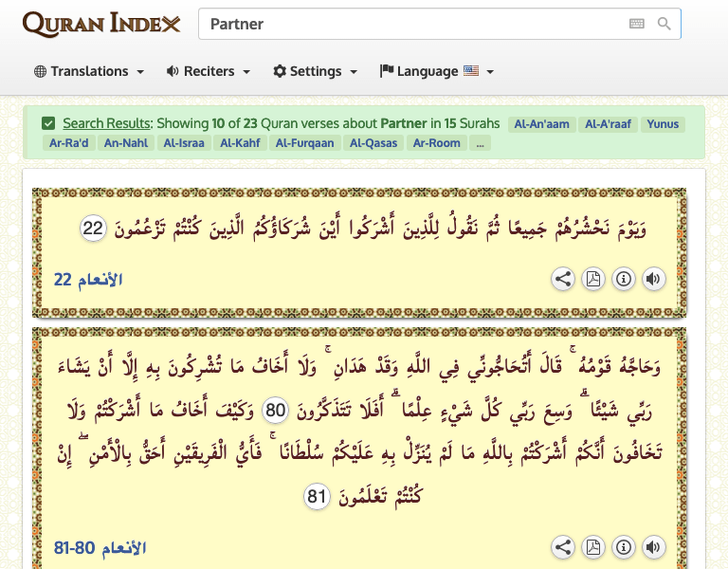Click verse number 80 marker
Image resolution: width=728 pixels, height=569 pixels.
pos(275,410)
